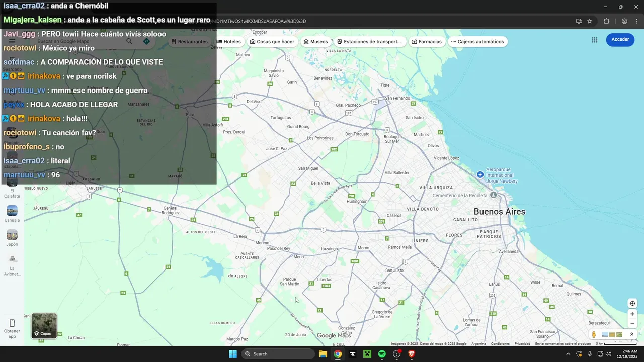This screenshot has width=644, height=362.
Task: Click the Windows taskbar Search box
Action: pyautogui.click(x=278, y=354)
